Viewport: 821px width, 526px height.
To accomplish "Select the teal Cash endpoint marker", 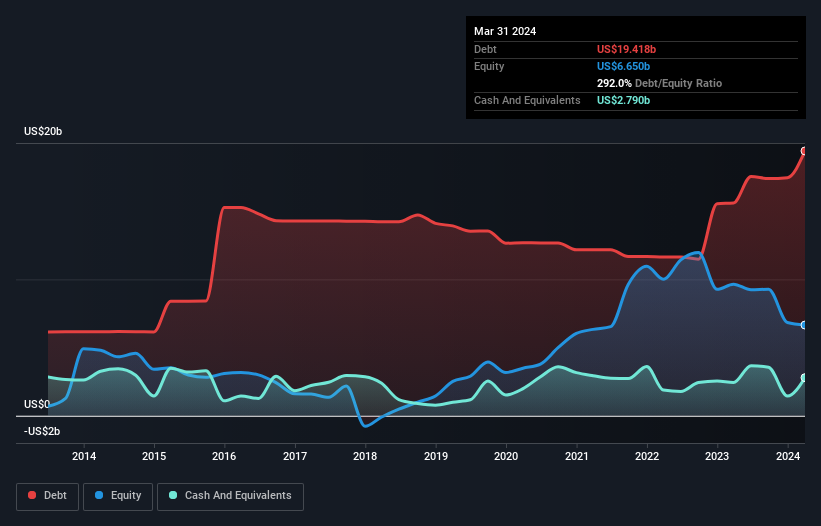I will pos(804,378).
